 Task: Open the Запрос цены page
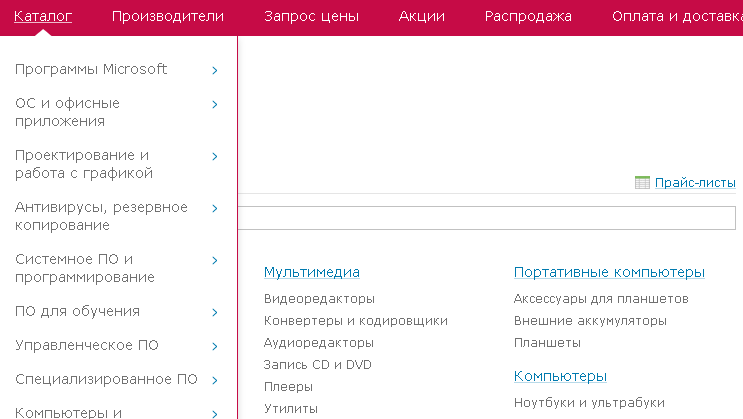[311, 16]
